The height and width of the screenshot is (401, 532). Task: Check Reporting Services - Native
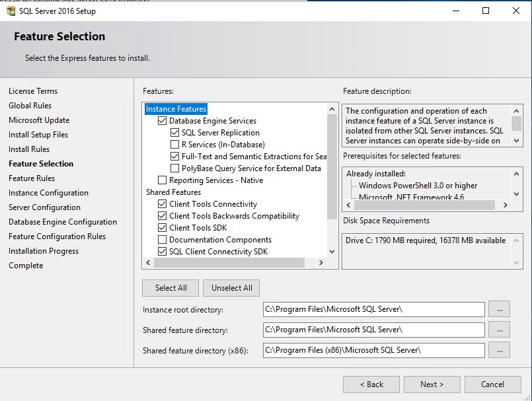pyautogui.click(x=162, y=180)
